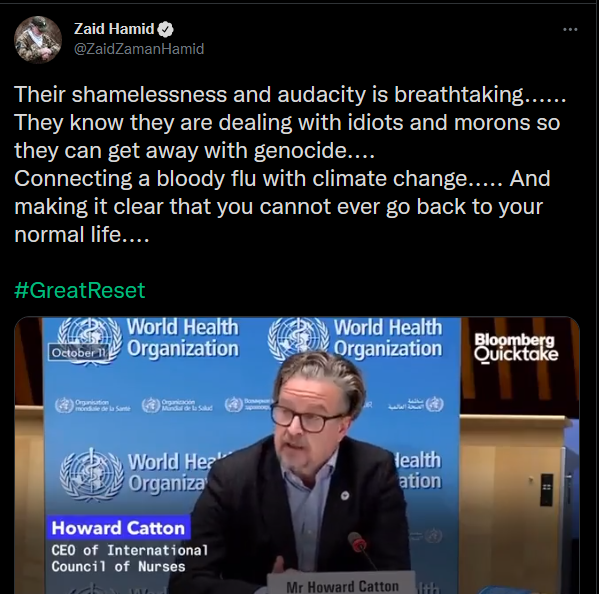Open the tweet's three-dot more options menu
Image resolution: width=599 pixels, height=594 pixels.
570,29
